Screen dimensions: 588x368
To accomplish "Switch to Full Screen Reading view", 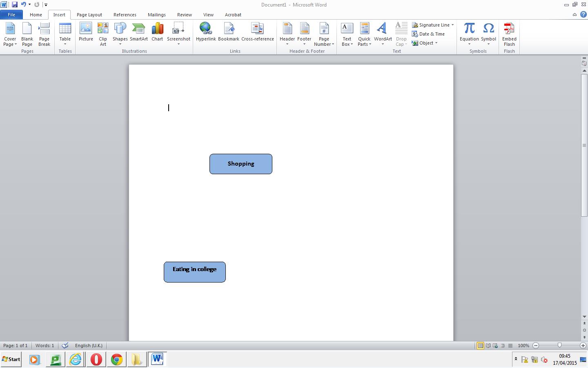I will [x=488, y=346].
